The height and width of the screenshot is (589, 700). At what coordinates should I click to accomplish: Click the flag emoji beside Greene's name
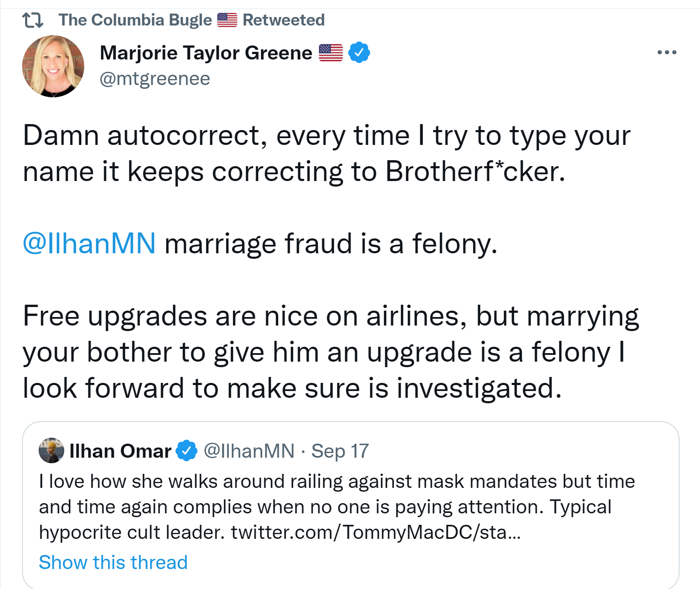tap(331, 53)
